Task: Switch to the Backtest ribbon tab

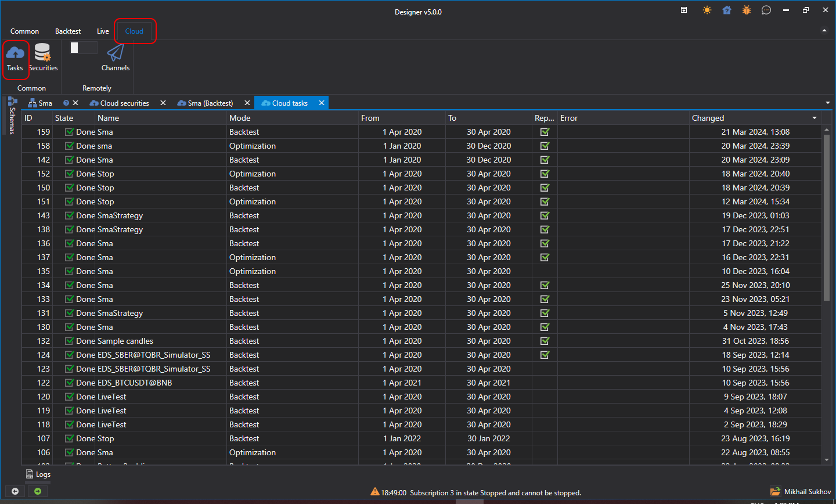Action: point(68,31)
